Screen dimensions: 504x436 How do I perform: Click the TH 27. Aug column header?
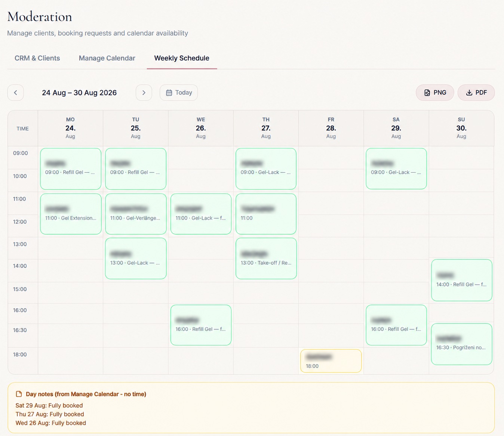point(266,128)
